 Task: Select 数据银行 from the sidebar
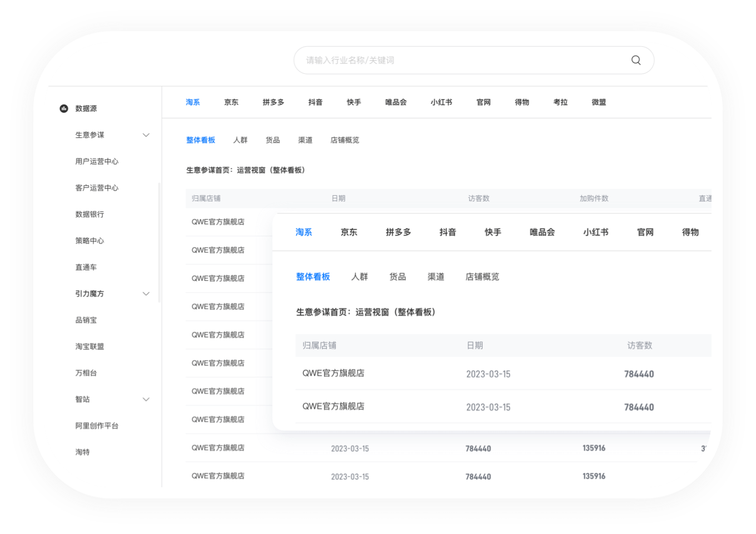coord(89,214)
